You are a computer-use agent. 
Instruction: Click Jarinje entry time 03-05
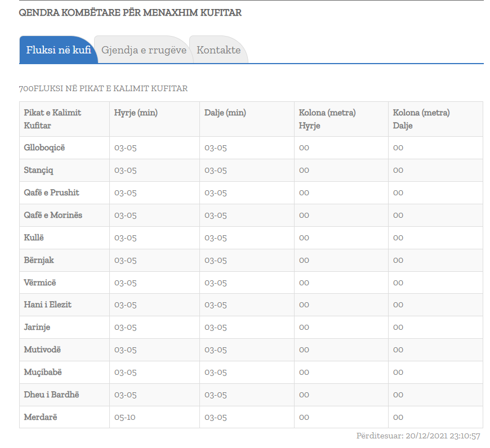click(125, 327)
